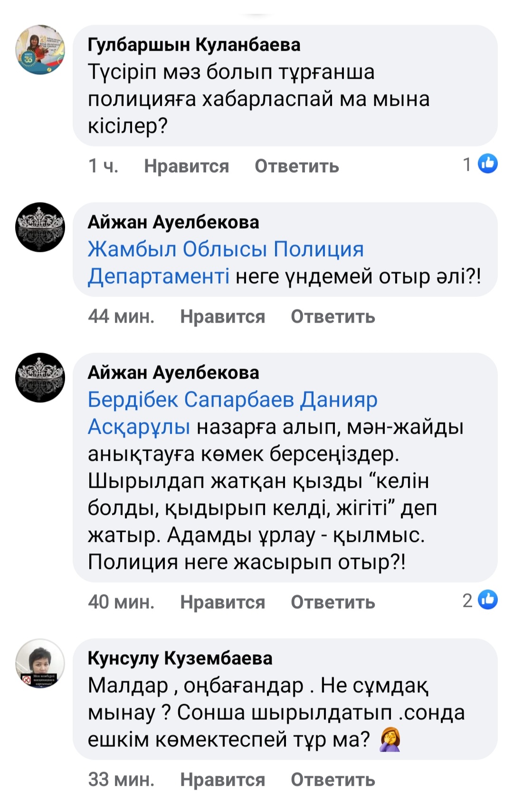The height and width of the screenshot is (812, 513).
Task: Reply to Гулбаршын Куланбаева's comment
Action: pos(296,166)
